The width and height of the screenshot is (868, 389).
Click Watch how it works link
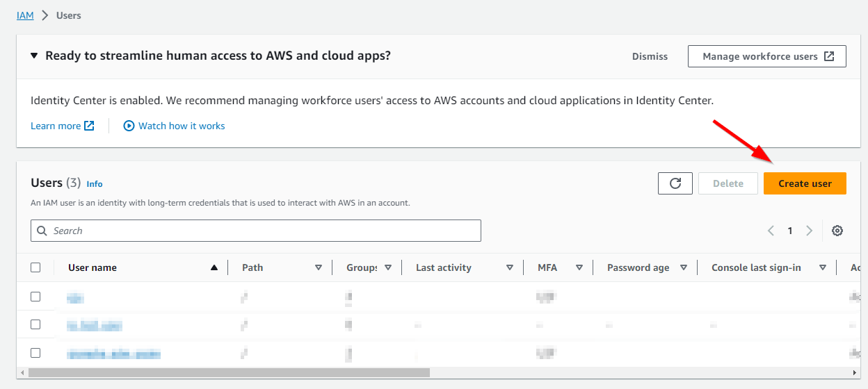coord(174,126)
